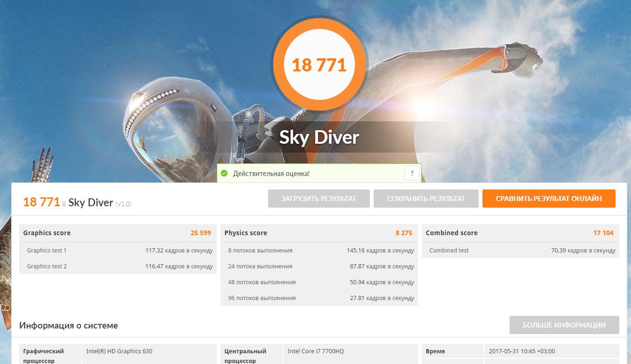Image resolution: width=631 pixels, height=364 pixels.
Task: Select the 96 потоков выполнения row
Action: [319, 298]
